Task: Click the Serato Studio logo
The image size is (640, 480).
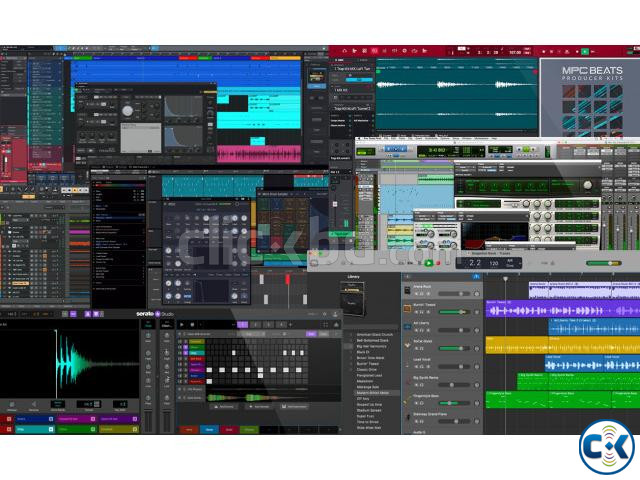Action: [x=154, y=314]
